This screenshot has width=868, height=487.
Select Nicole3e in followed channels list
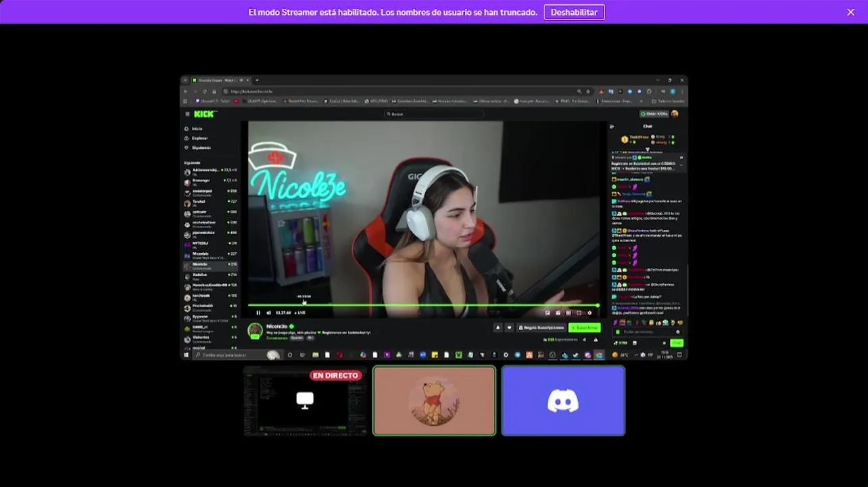[210, 265]
